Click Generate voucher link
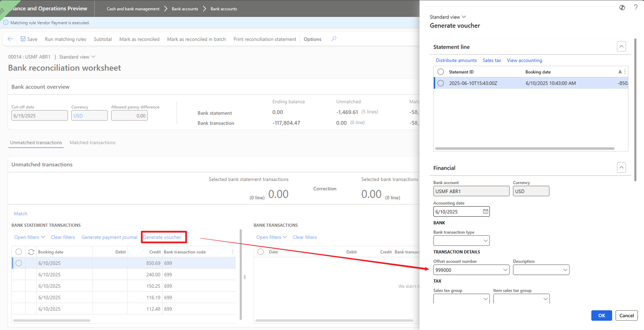Image resolution: width=644 pixels, height=330 pixels. click(162, 237)
